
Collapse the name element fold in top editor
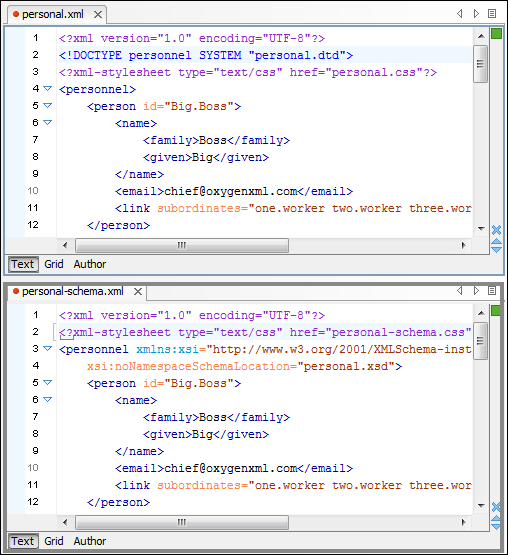(x=47, y=122)
